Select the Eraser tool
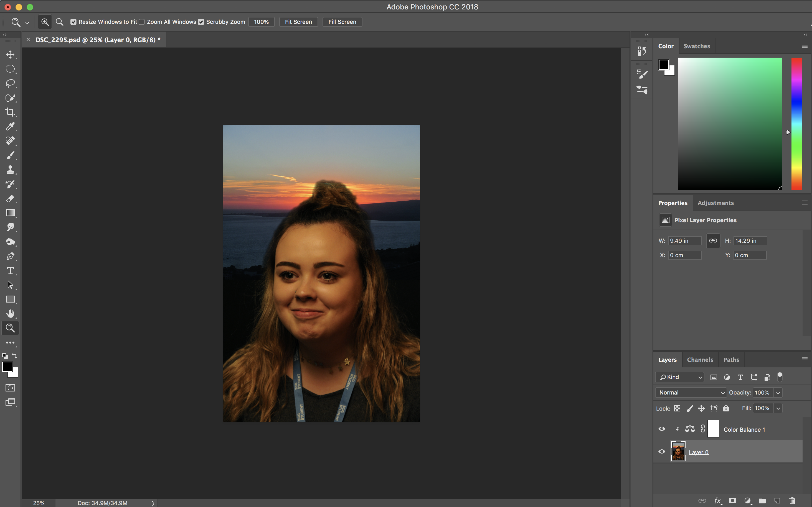 click(10, 199)
